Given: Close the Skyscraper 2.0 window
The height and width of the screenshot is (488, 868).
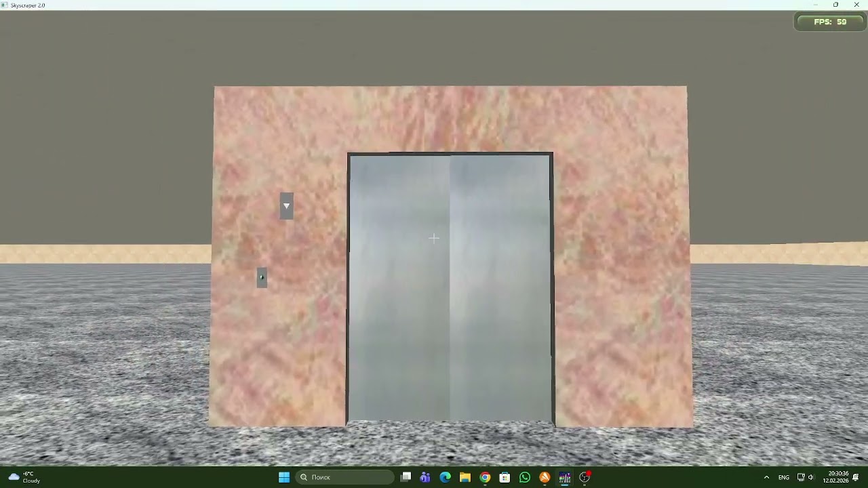Looking at the screenshot, I should tap(856, 5).
